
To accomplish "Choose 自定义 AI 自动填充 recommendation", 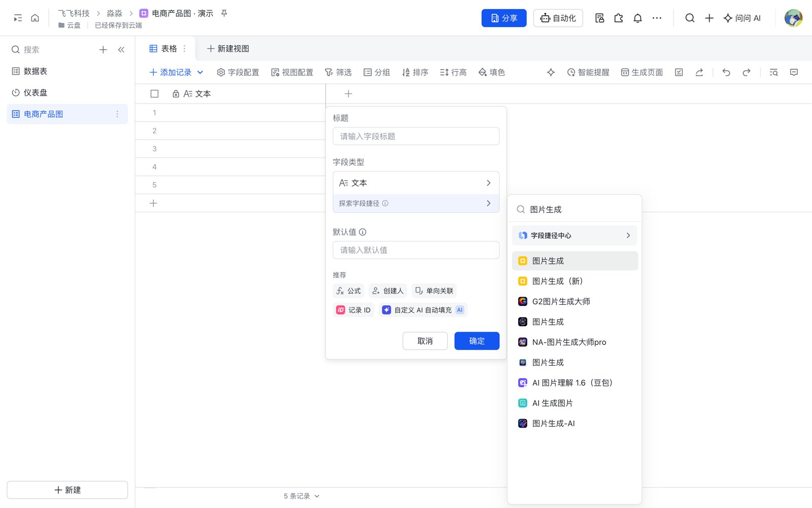I will 423,310.
